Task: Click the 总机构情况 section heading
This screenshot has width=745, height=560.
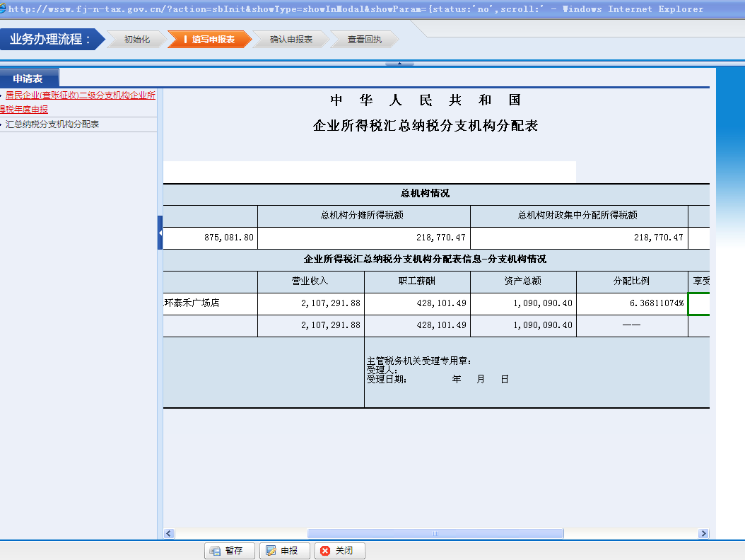Action: tap(426, 194)
